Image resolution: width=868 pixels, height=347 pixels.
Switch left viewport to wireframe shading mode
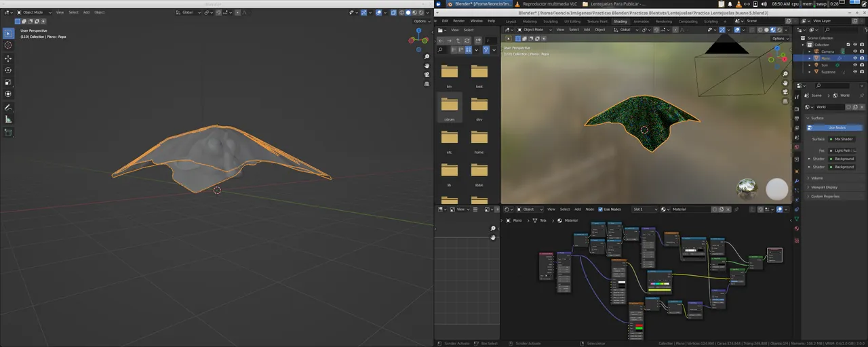[x=401, y=12]
